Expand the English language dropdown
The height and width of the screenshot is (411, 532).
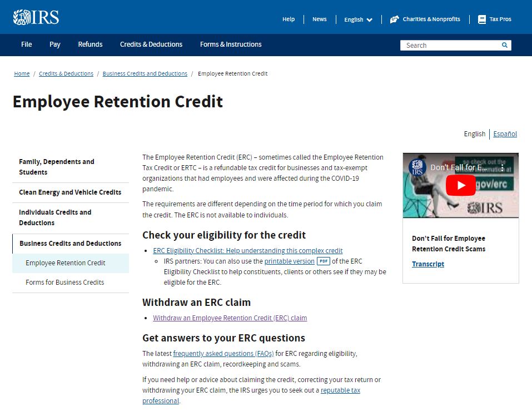[x=358, y=19]
